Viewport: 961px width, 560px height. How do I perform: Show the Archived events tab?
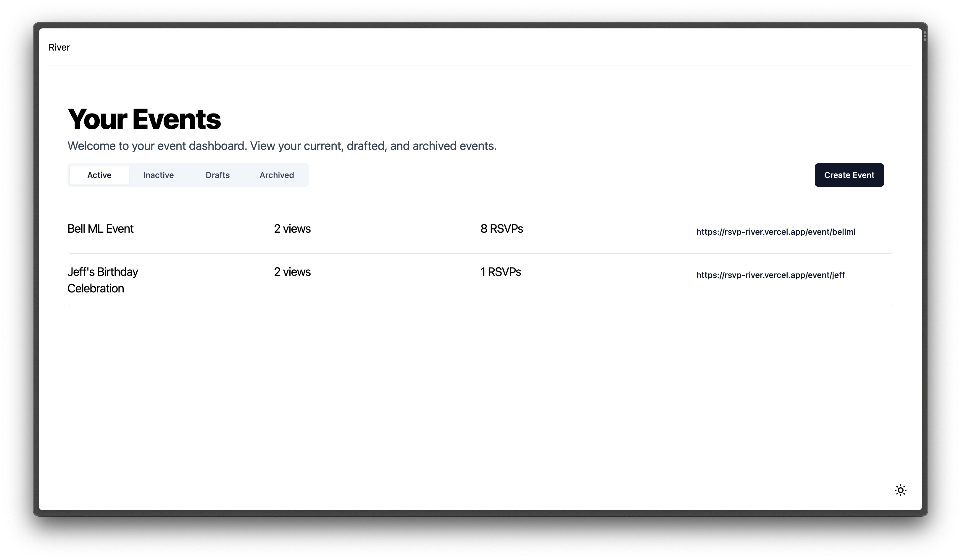point(276,175)
